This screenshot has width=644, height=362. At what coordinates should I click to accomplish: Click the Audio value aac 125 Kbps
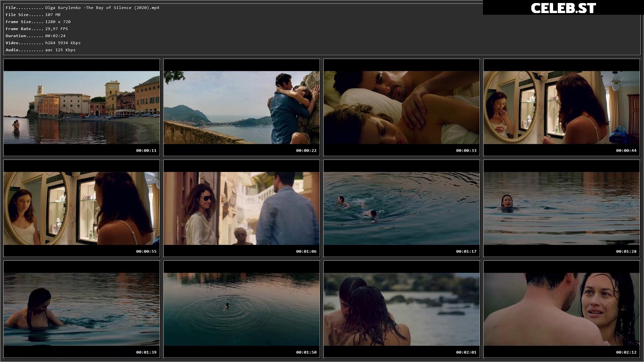(x=60, y=50)
